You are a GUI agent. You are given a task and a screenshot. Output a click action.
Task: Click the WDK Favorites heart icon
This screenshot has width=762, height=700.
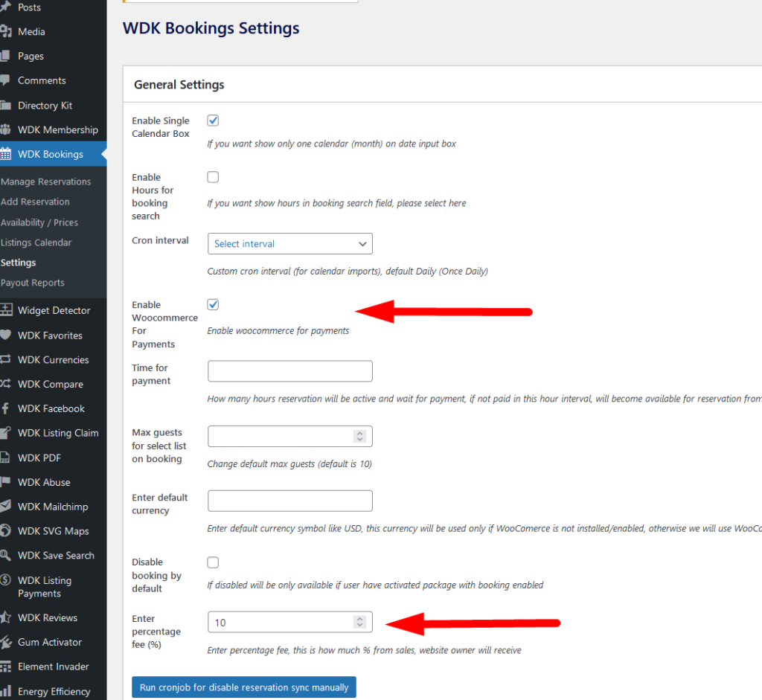(x=5, y=335)
